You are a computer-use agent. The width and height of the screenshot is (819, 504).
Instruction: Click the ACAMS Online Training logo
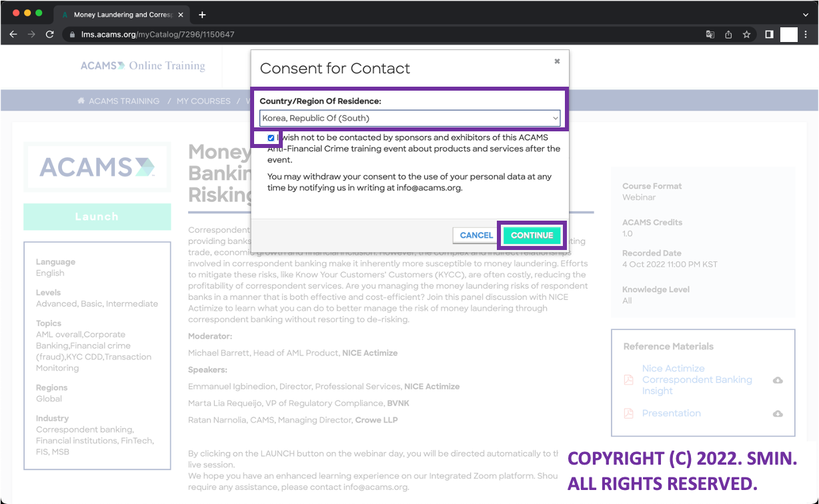tap(143, 65)
